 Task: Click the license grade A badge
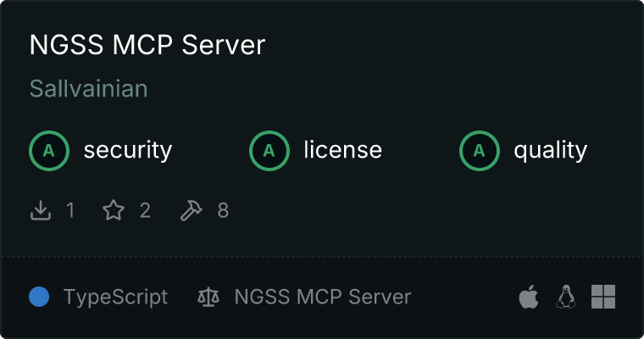269,151
